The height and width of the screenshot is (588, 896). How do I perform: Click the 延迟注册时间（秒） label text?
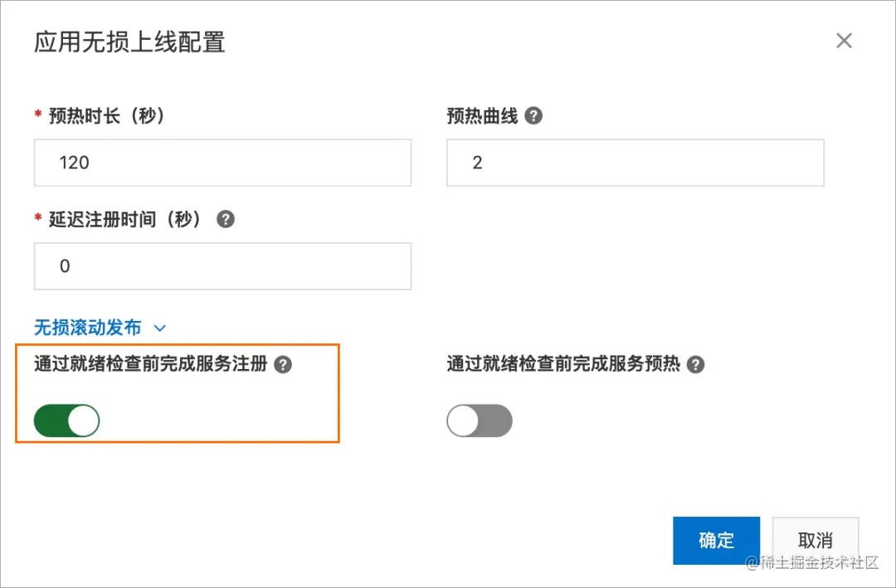125,220
